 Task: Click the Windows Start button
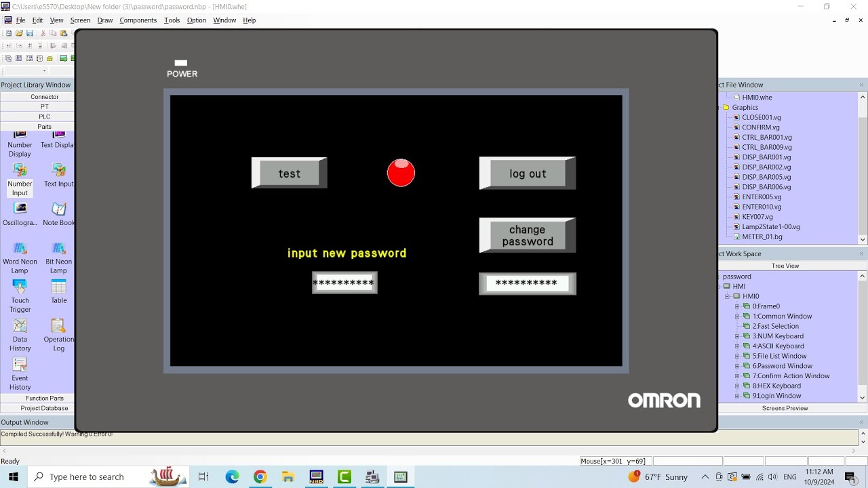tap(14, 477)
